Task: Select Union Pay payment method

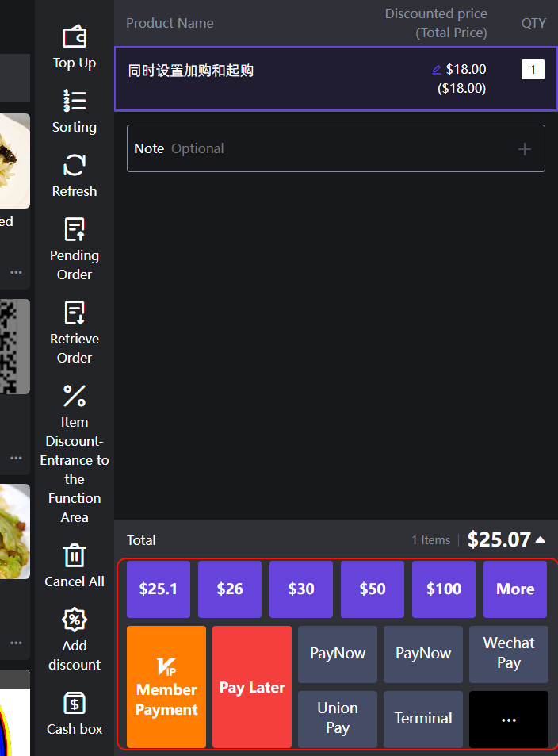Action: pyautogui.click(x=338, y=720)
